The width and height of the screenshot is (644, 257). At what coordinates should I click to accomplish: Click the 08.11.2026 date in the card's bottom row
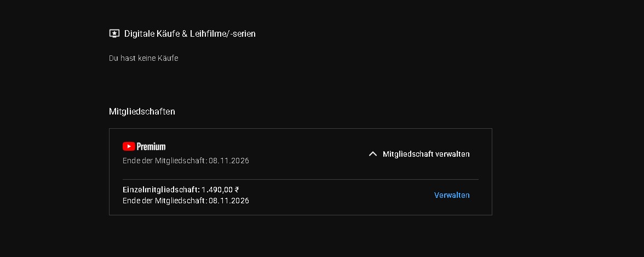(x=229, y=201)
